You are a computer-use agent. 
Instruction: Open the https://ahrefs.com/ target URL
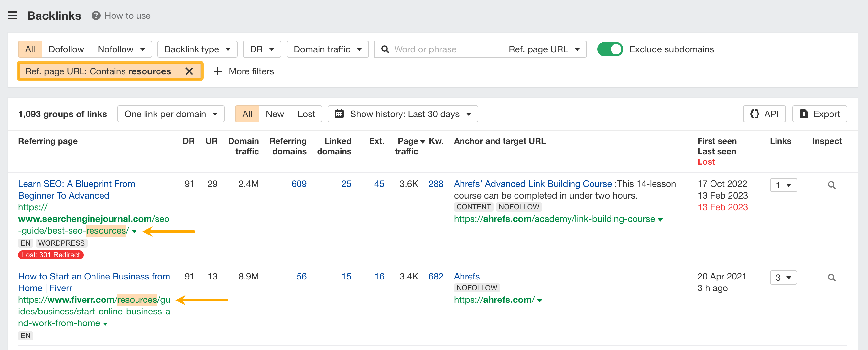(494, 300)
